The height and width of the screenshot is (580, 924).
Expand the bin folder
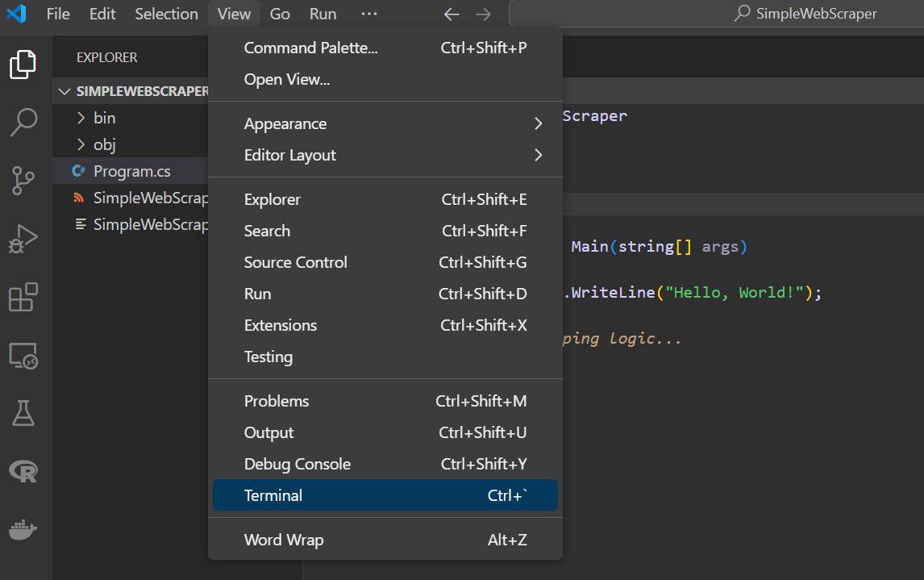(131, 118)
